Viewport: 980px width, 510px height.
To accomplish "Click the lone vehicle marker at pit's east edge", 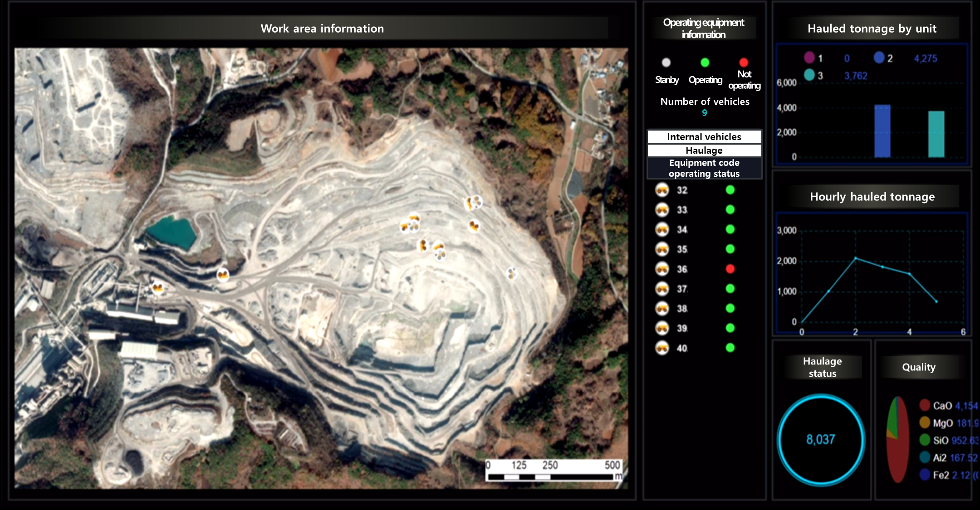I will coord(512,273).
